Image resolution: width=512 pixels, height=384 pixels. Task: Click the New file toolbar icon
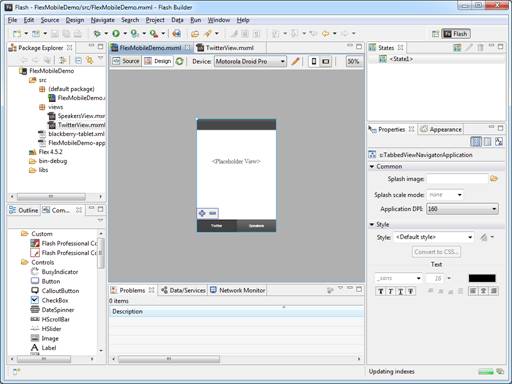[x=17, y=33]
